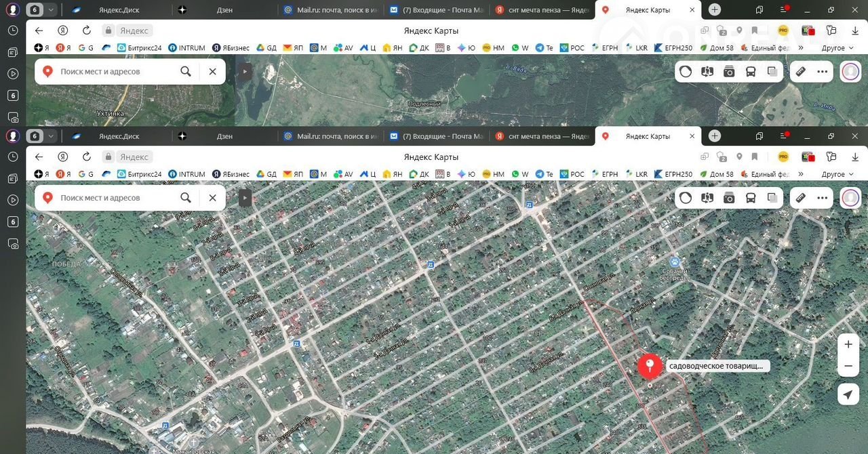Image resolution: width=868 pixels, height=454 pixels.
Task: Click the садоводческое товарищ... place label
Action: pyautogui.click(x=715, y=366)
